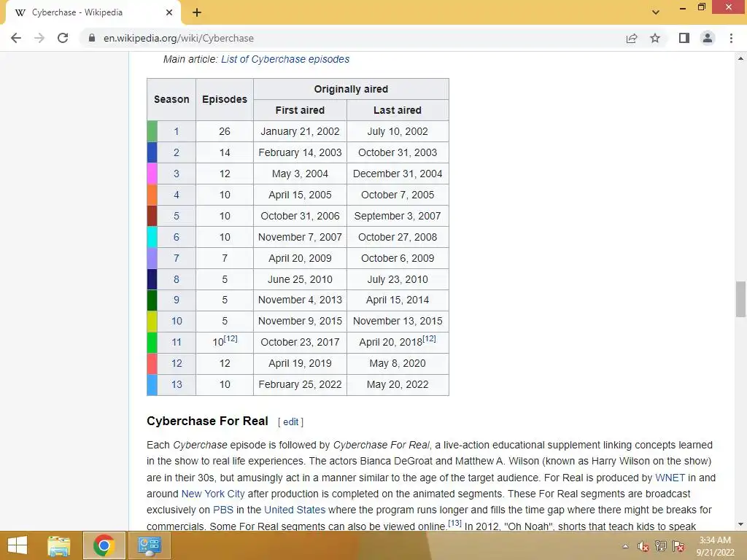
Task: Open the Season 9 link
Action: coord(177,300)
